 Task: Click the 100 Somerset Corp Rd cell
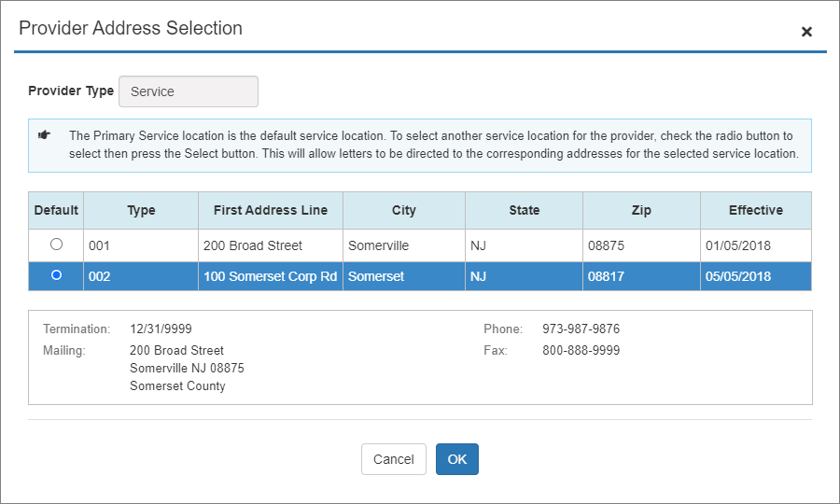click(x=270, y=276)
